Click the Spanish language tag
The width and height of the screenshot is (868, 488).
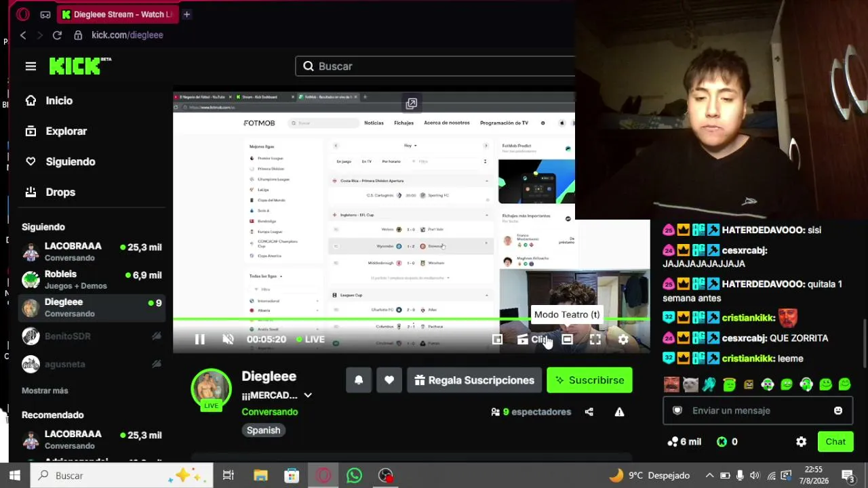[264, 430]
